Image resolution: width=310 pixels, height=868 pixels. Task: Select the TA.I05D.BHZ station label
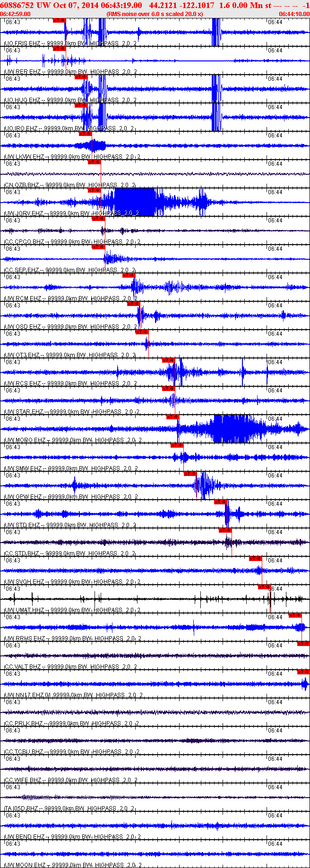coord(69,808)
